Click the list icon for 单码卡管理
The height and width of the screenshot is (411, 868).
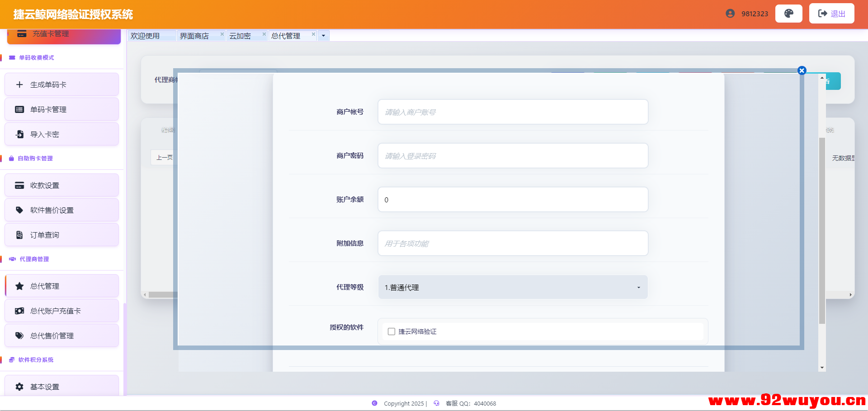point(19,109)
